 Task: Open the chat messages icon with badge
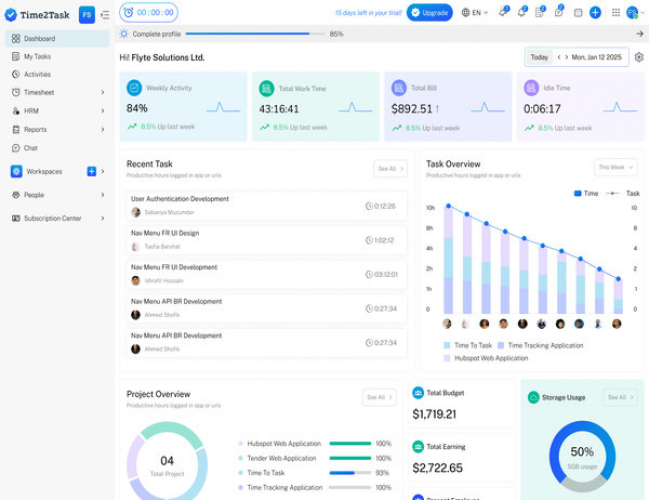click(558, 12)
